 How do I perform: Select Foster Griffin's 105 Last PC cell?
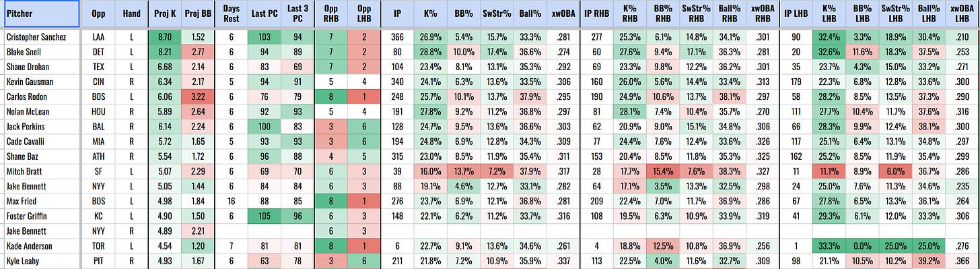[264, 216]
